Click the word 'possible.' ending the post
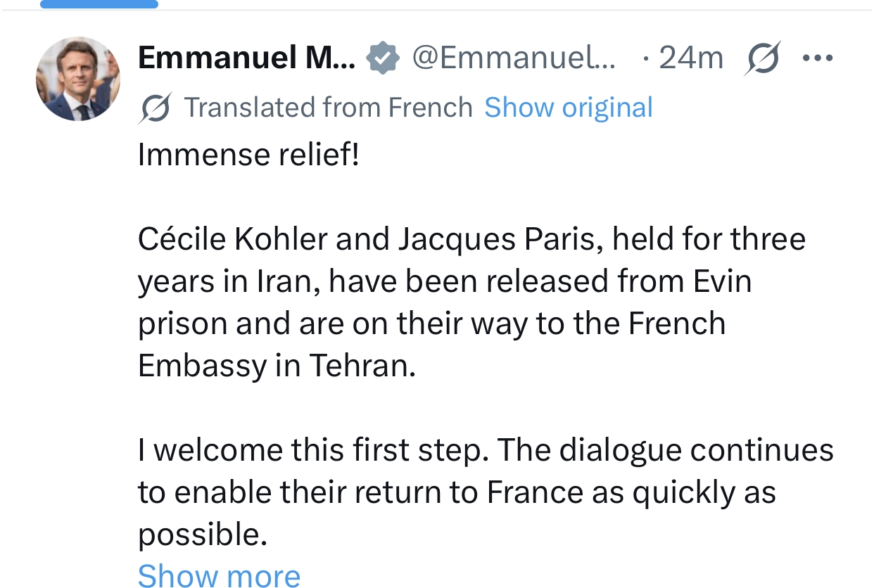This screenshot has height=588, width=874. (203, 535)
